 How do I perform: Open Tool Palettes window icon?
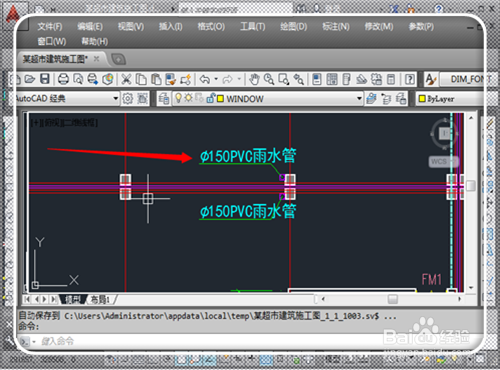pyautogui.click(x=346, y=79)
